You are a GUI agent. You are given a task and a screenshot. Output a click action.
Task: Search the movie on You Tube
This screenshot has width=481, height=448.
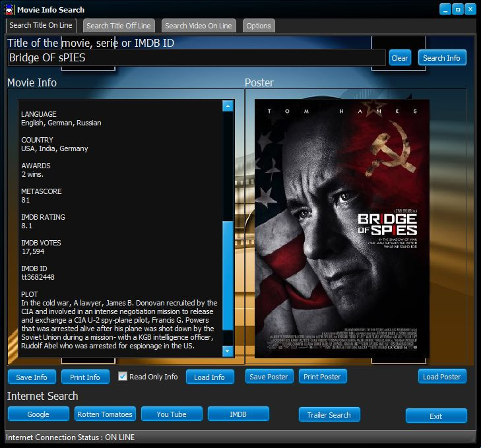pos(172,414)
